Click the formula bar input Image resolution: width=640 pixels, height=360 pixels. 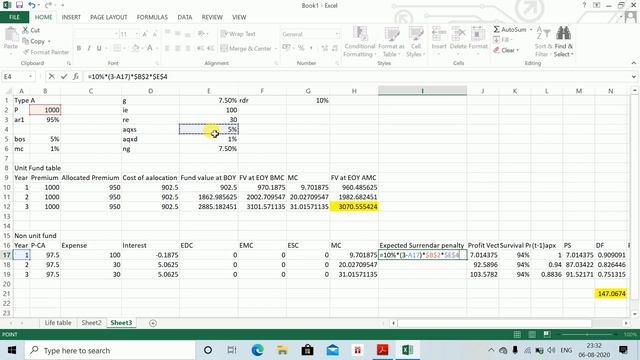[x=355, y=76]
